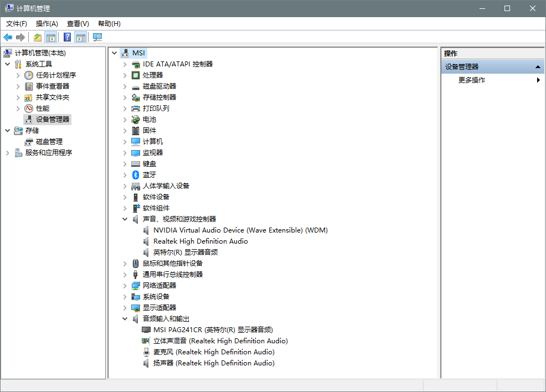The width and height of the screenshot is (546, 392).
Task: Expand the 共享文件夹 node
Action: [18, 97]
